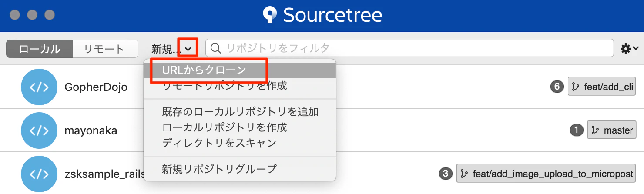
Task: Click the magnifier icon in search field
Action: [216, 48]
